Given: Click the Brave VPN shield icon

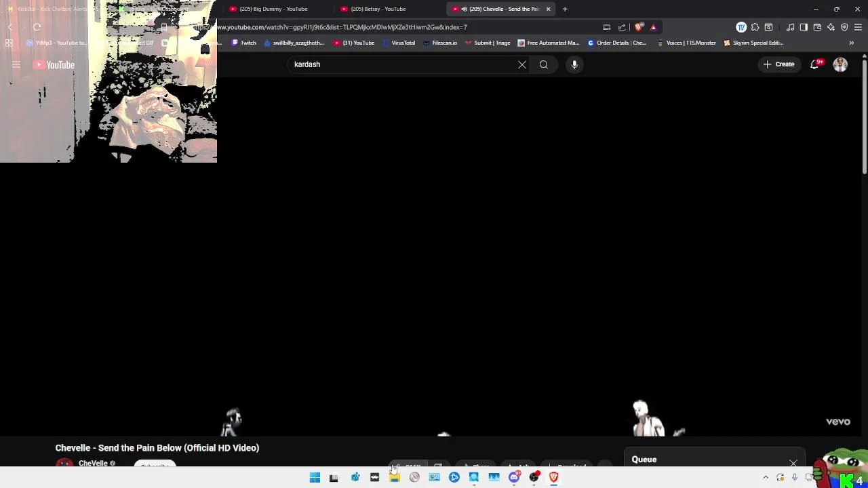Looking at the screenshot, I should coord(844,27).
